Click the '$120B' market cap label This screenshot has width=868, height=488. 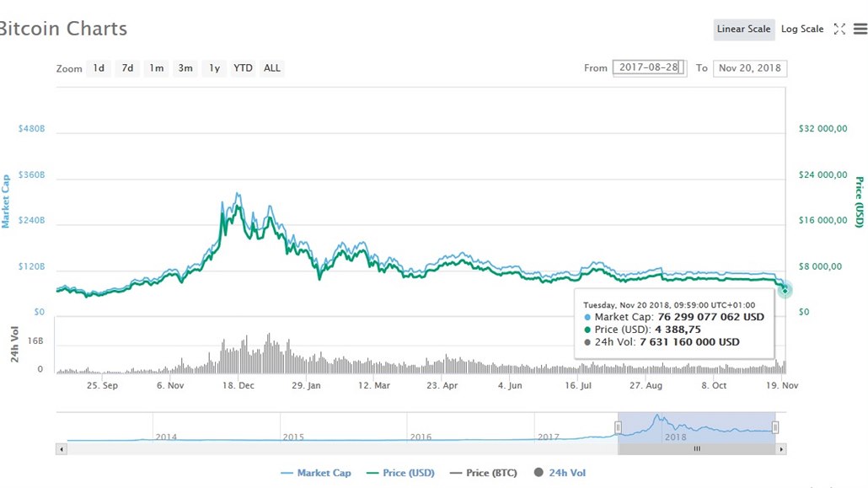point(31,266)
